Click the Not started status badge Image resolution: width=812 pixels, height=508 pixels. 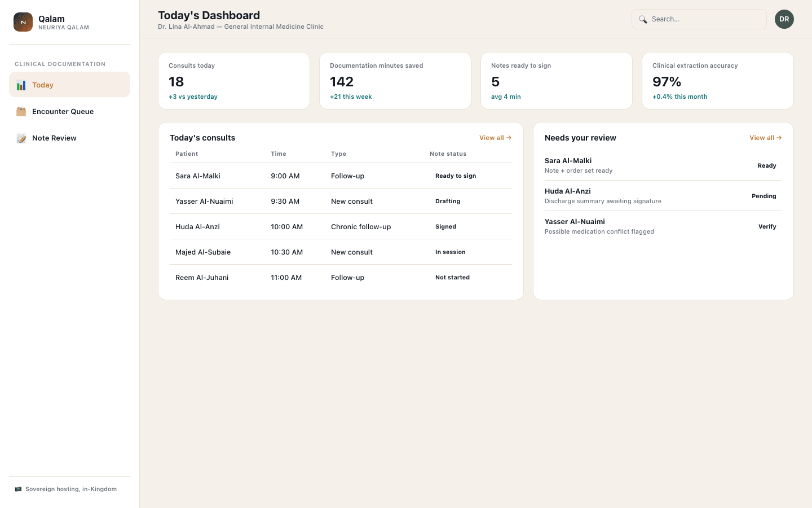pyautogui.click(x=452, y=278)
